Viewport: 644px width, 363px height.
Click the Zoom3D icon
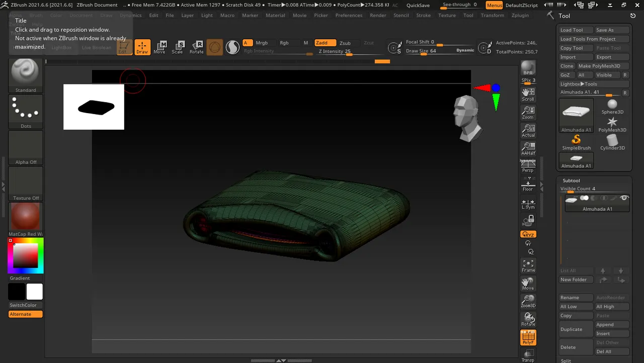[528, 301]
